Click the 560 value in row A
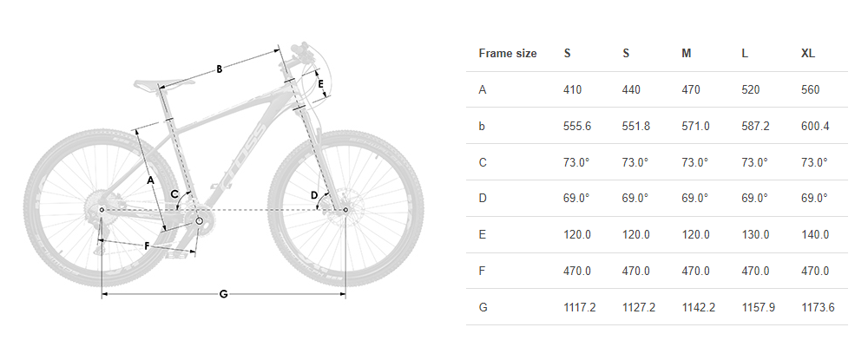 [811, 89]
